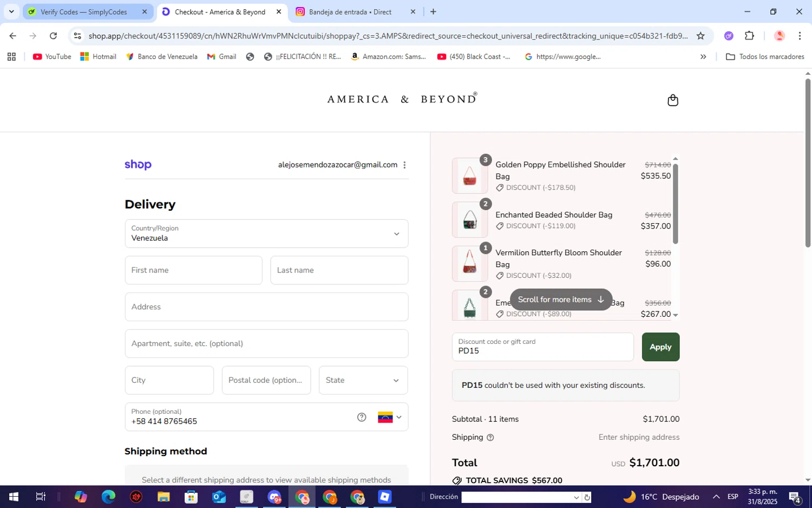Image resolution: width=812 pixels, height=508 pixels.
Task: Open File Explorer from taskbar
Action: pos(163,497)
